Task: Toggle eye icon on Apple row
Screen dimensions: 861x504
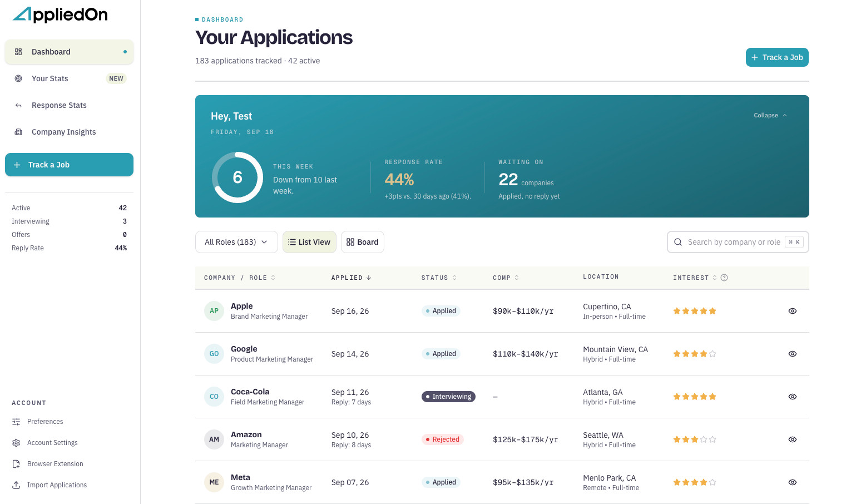Action: [x=793, y=311]
